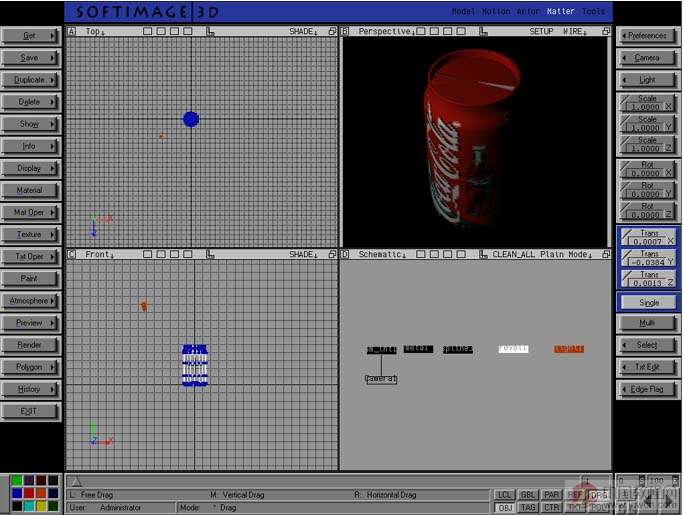684x515 pixels.
Task: Select the orange light icon in Top view
Action: 162,136
